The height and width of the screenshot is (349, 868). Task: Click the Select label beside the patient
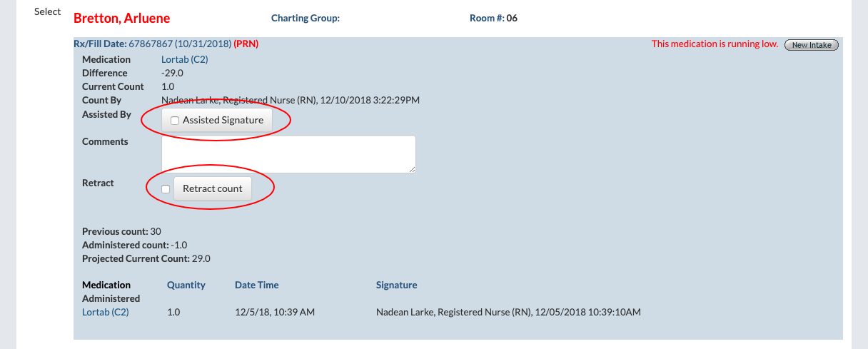tap(48, 12)
